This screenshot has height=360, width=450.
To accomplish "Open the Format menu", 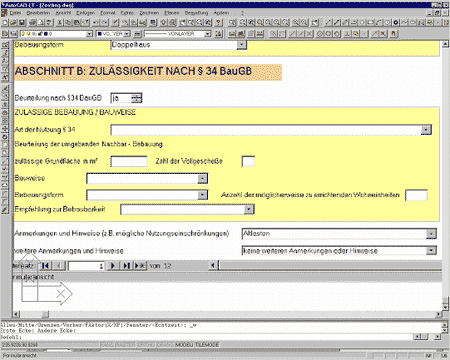I will pyautogui.click(x=108, y=13).
